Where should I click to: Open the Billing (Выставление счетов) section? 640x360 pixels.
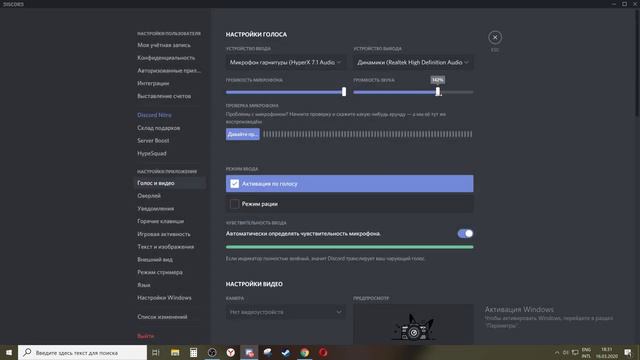(x=164, y=96)
